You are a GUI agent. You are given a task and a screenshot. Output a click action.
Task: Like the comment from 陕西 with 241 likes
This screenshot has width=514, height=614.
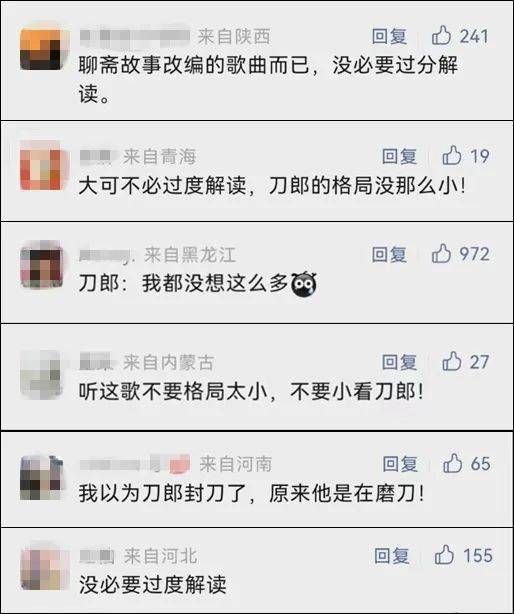pos(442,36)
